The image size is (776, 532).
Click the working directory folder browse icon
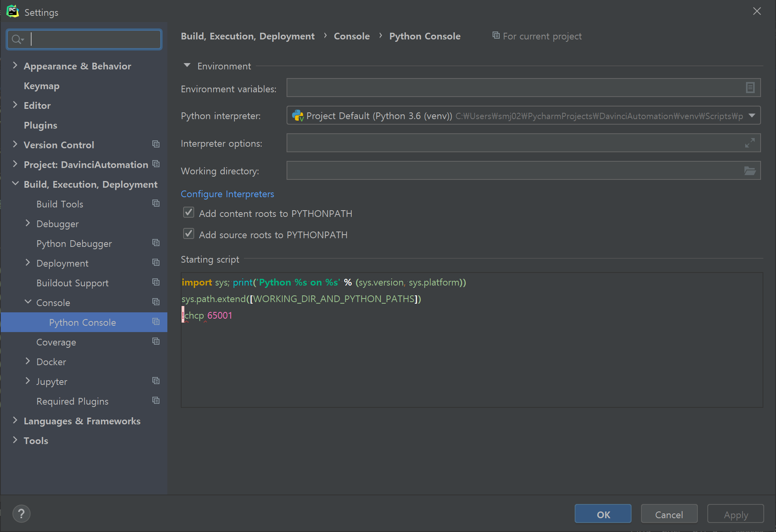click(750, 171)
